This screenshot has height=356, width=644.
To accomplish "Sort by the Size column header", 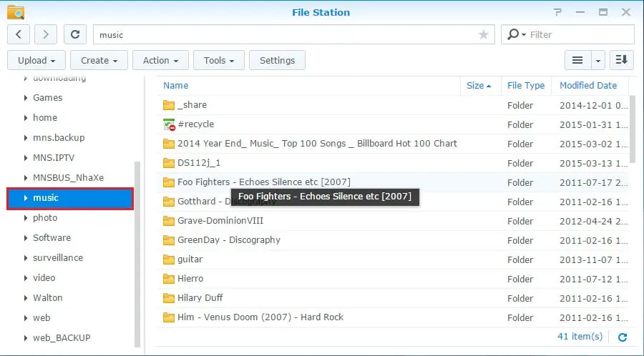I will click(x=479, y=85).
